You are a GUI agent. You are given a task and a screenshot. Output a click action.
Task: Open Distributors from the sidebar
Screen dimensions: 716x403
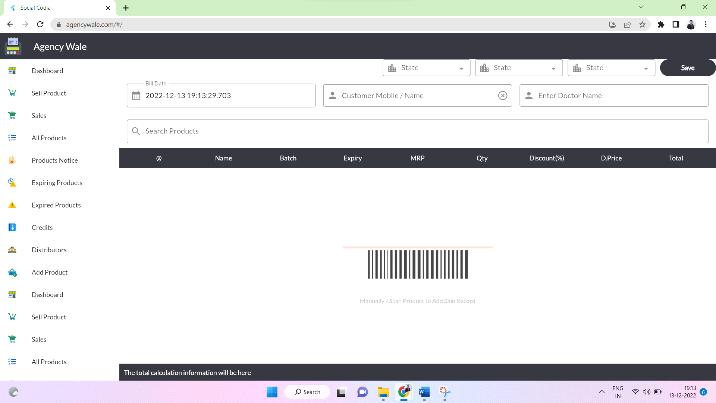(x=49, y=250)
